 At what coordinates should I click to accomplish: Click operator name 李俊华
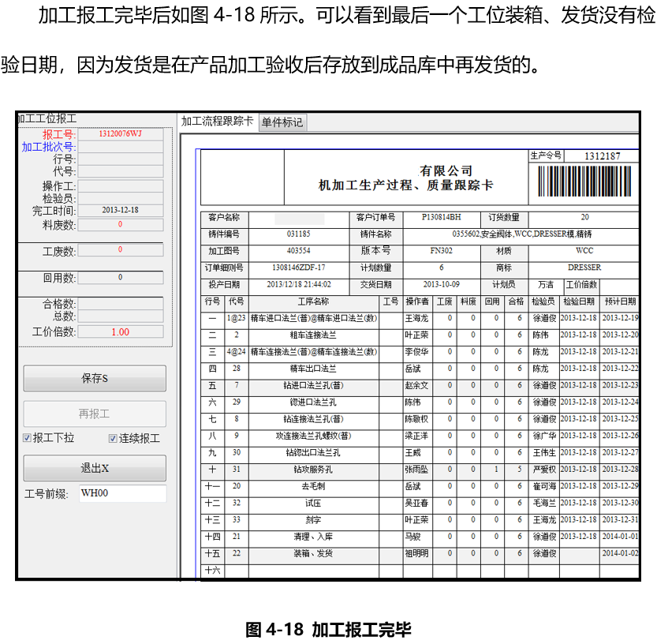pyautogui.click(x=416, y=352)
